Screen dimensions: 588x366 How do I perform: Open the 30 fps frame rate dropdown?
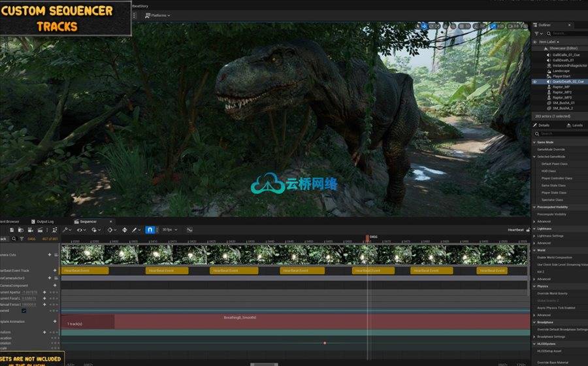point(170,230)
